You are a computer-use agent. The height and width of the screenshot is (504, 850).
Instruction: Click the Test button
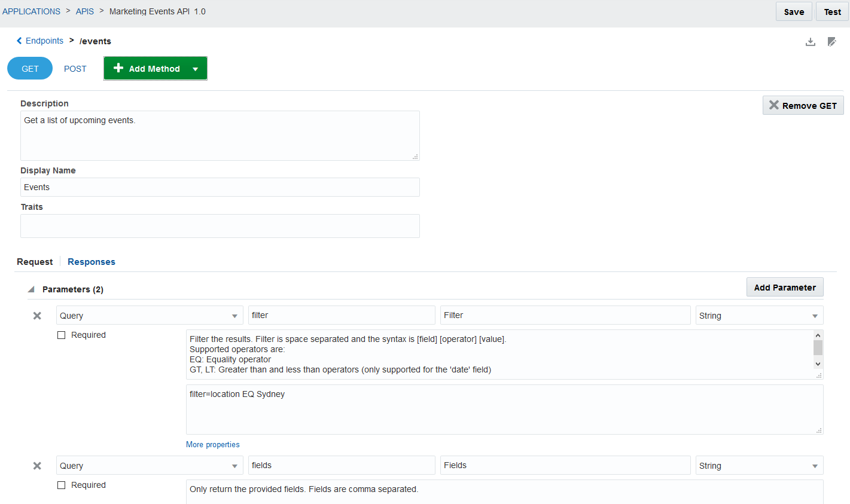(832, 12)
